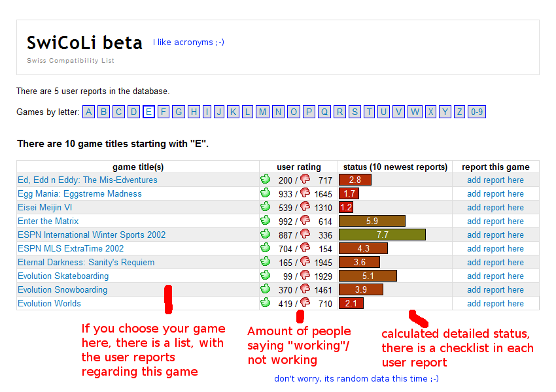Click green thumbs-up icon for Enter the Matrix
The width and height of the screenshot is (556, 392).
265,220
